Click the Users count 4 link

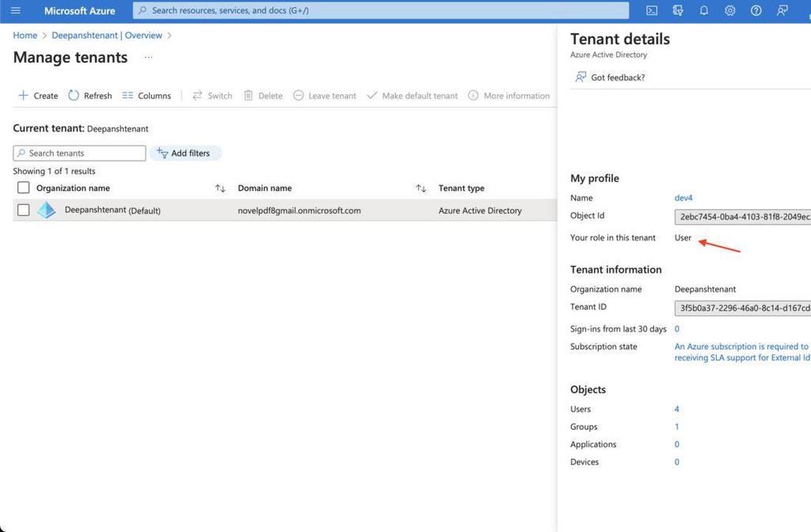point(676,409)
